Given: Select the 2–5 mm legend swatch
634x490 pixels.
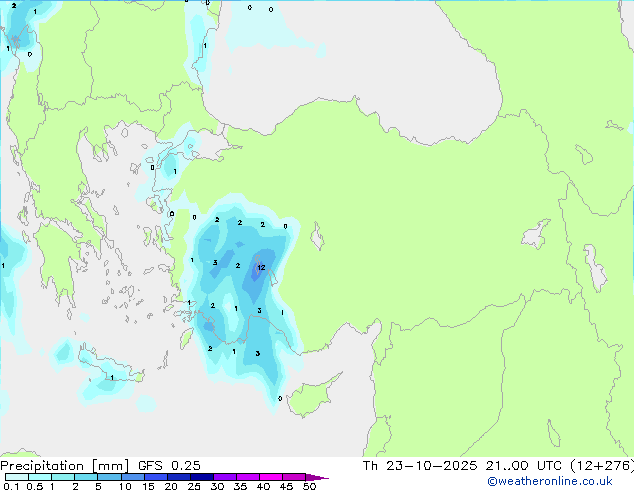Looking at the screenshot, I should [86, 477].
